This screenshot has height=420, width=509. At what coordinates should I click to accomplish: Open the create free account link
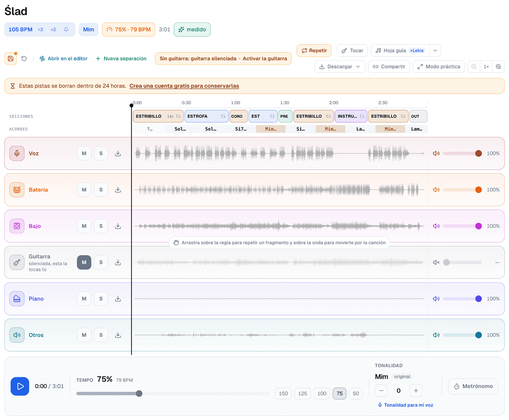pyautogui.click(x=184, y=86)
